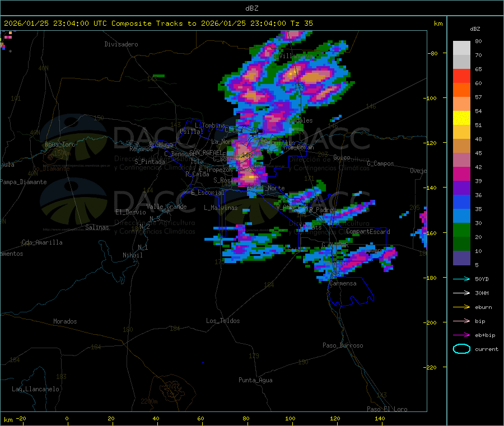Click the 'Paso_Barroso' map label
This screenshot has width=504, height=426.
[343, 345]
